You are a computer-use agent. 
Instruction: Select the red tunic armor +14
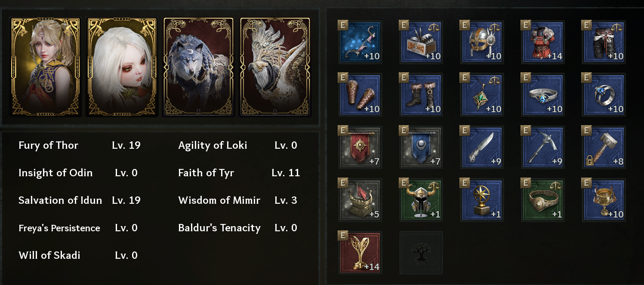(x=542, y=42)
